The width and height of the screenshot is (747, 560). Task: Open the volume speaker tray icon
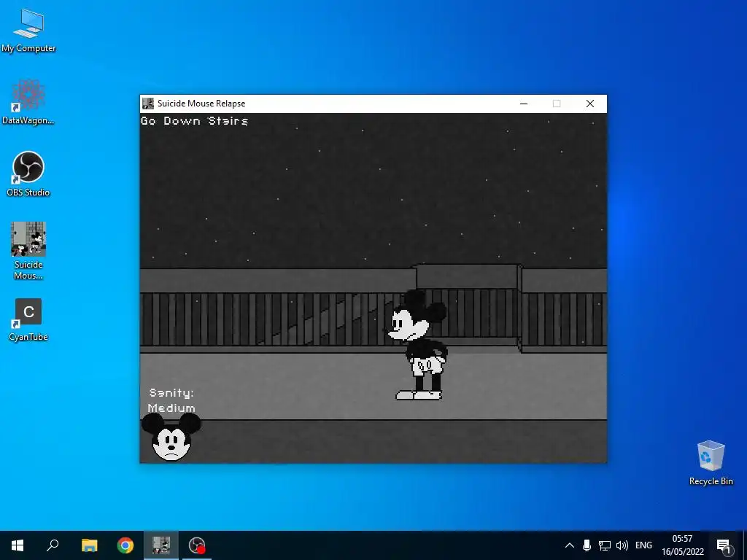coord(622,545)
